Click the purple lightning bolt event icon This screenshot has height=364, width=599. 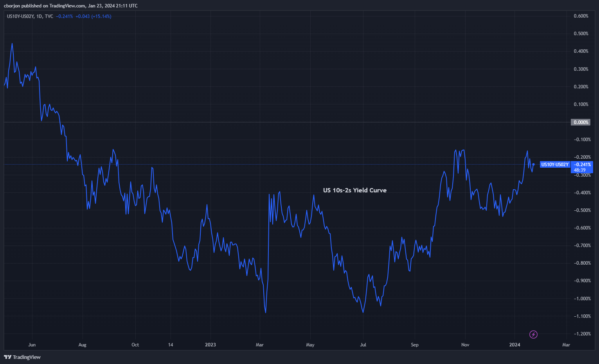pos(533,334)
